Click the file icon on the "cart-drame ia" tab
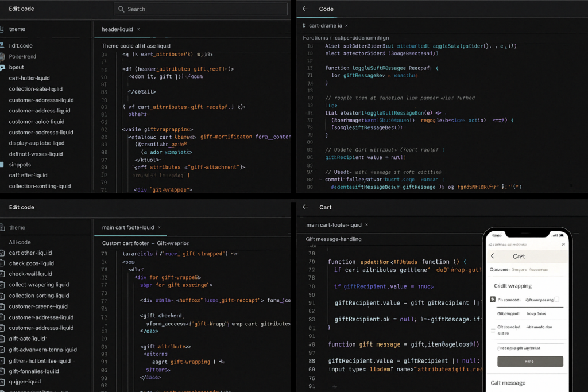 (x=304, y=25)
